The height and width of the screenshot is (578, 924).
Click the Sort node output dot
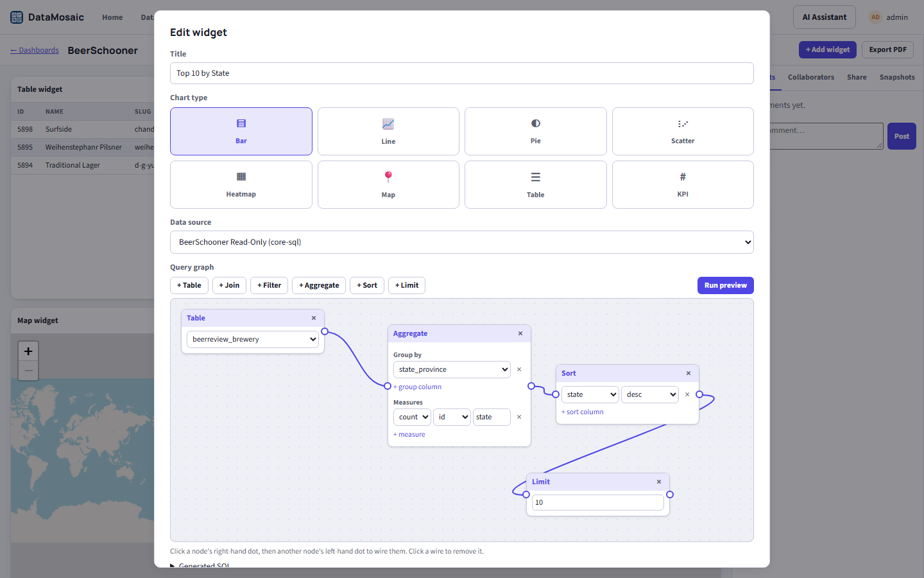(x=699, y=394)
